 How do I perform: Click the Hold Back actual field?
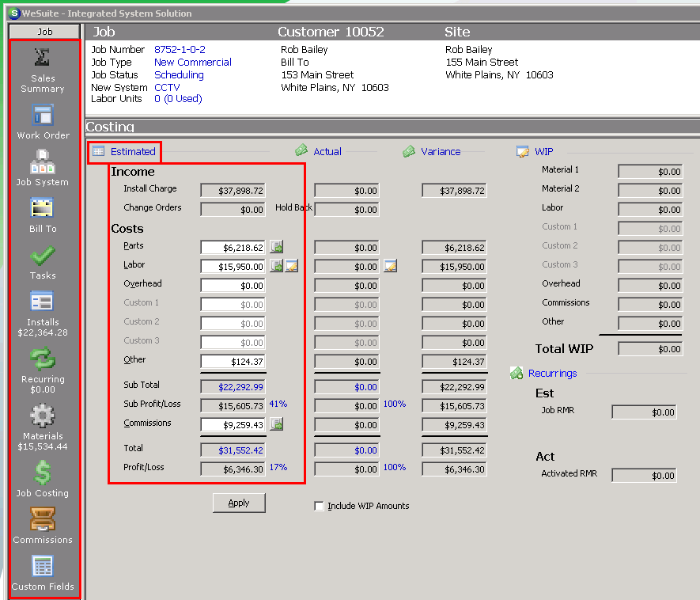[347, 210]
